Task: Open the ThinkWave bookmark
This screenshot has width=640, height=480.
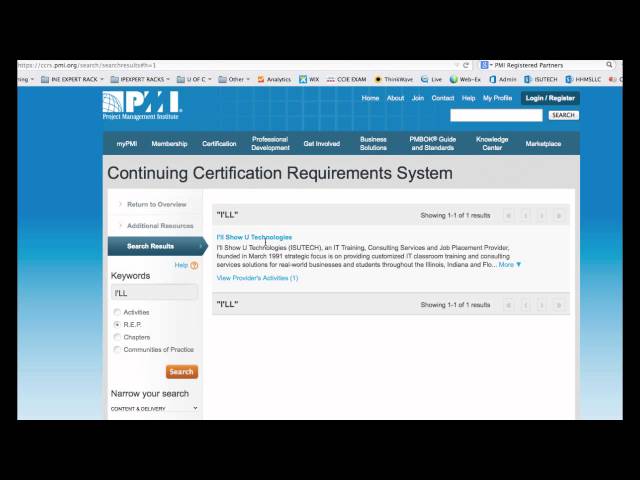Action: tap(393, 80)
